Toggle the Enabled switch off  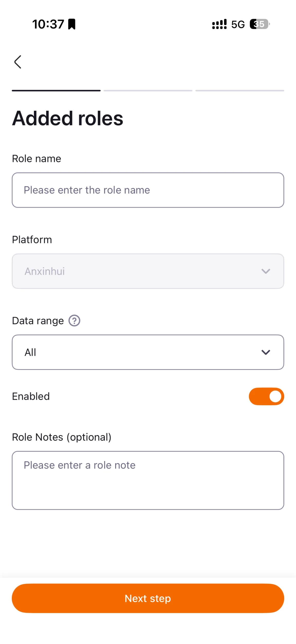pyautogui.click(x=266, y=396)
